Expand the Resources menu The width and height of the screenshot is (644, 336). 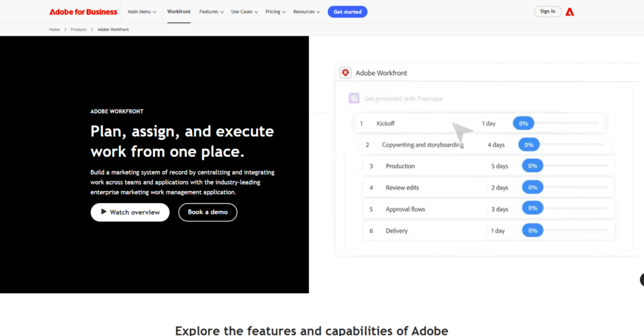pyautogui.click(x=306, y=12)
